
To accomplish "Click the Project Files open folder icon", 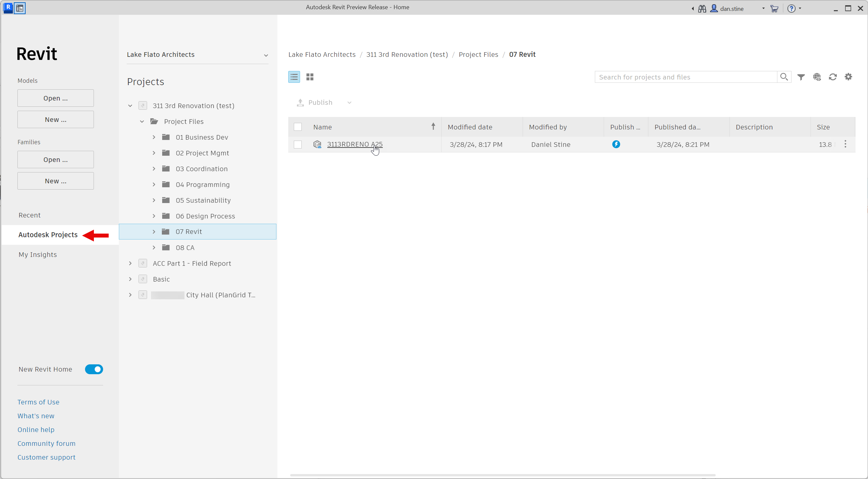I will (154, 121).
